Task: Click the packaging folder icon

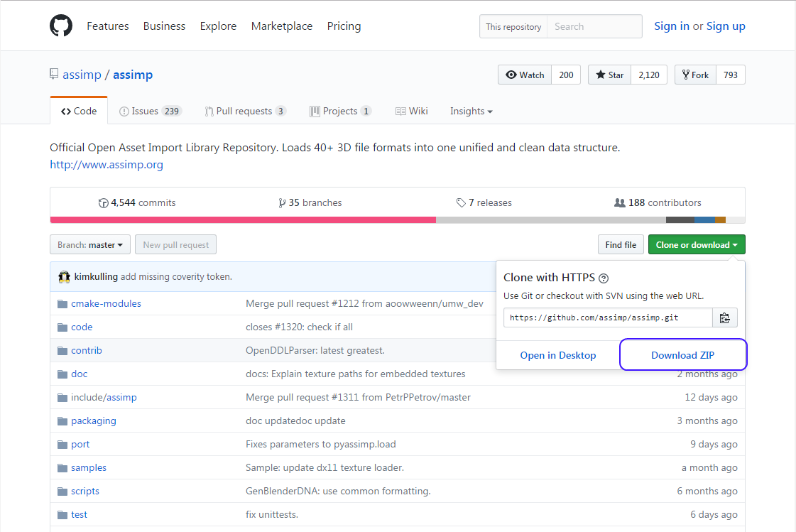Action: coord(62,420)
